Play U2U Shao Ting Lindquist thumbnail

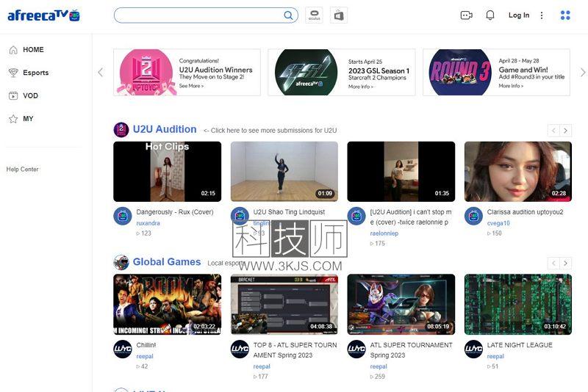click(284, 172)
